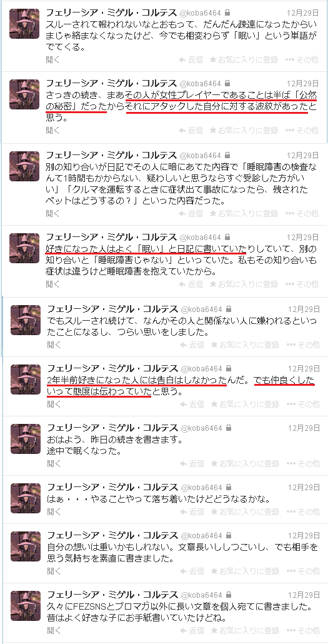Click the その他 dots on the 睡眠障害の検査 tweet
Viewport: 328px width, 644px height.
(289, 214)
